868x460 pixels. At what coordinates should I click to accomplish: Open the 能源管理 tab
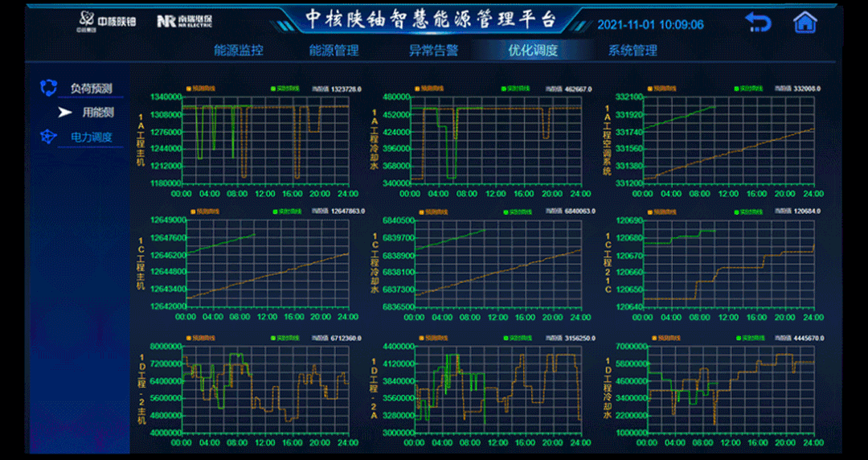coord(334,51)
